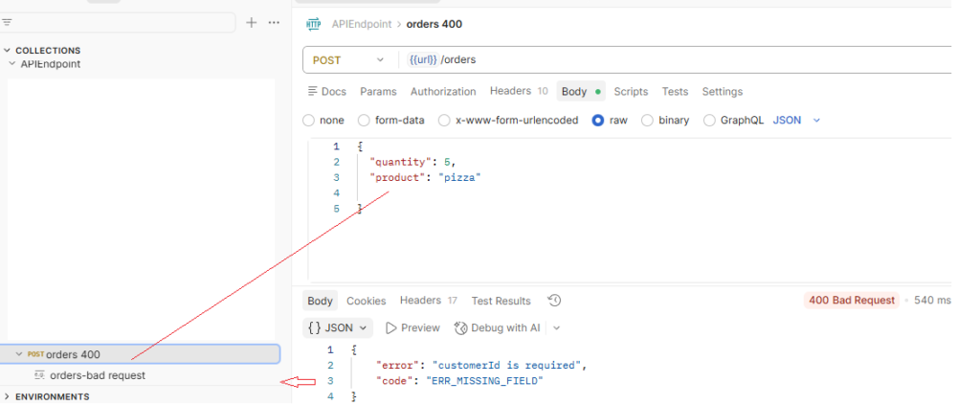This screenshot has height=405, width=980.
Task: Click the "pizza" value in request body
Action: (458, 177)
